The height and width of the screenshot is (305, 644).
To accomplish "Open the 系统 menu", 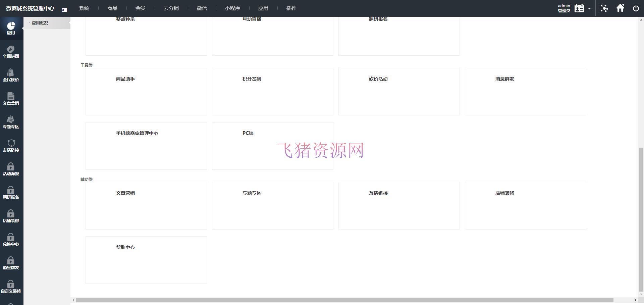I will 84,8.
